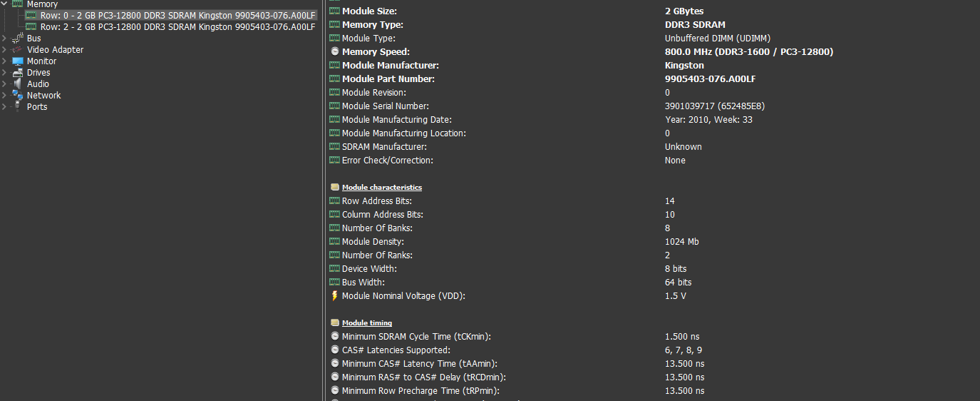
Task: Select the Module characteristics heading
Action: point(382,188)
